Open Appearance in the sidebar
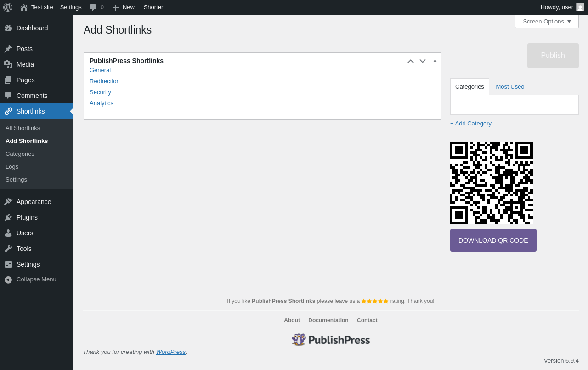 point(37,202)
